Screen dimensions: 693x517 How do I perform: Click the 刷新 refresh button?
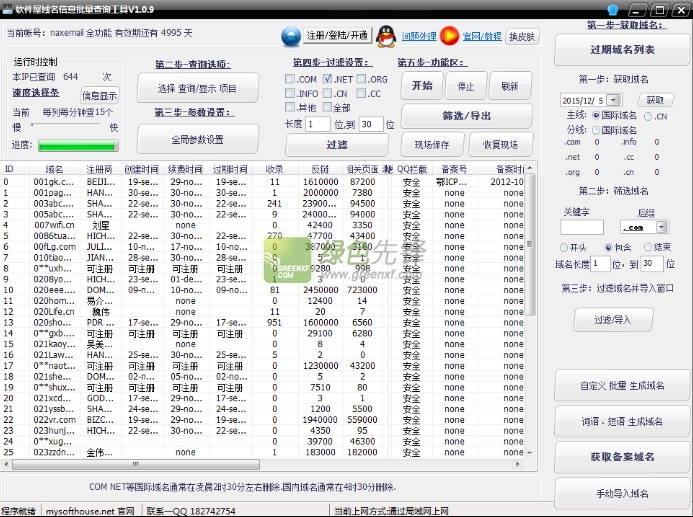[x=510, y=86]
